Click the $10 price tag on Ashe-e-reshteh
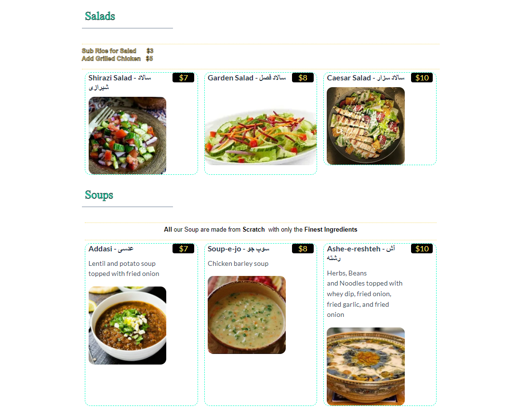 (422, 248)
